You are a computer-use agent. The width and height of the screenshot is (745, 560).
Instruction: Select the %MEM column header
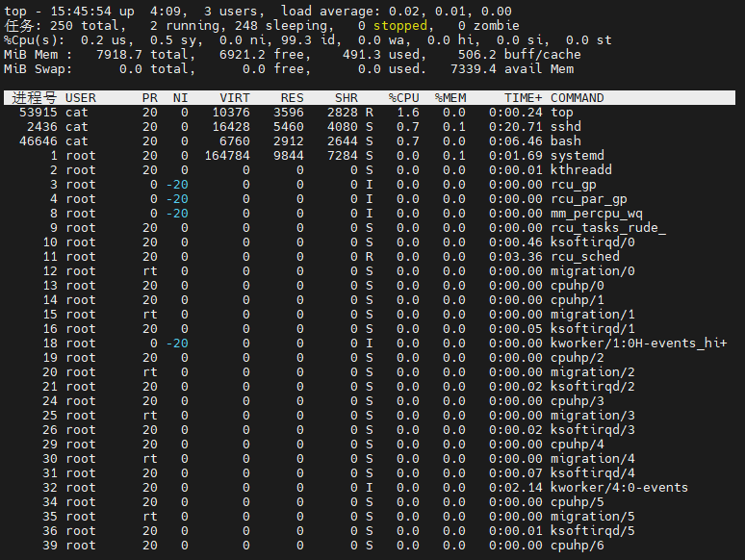(450, 98)
